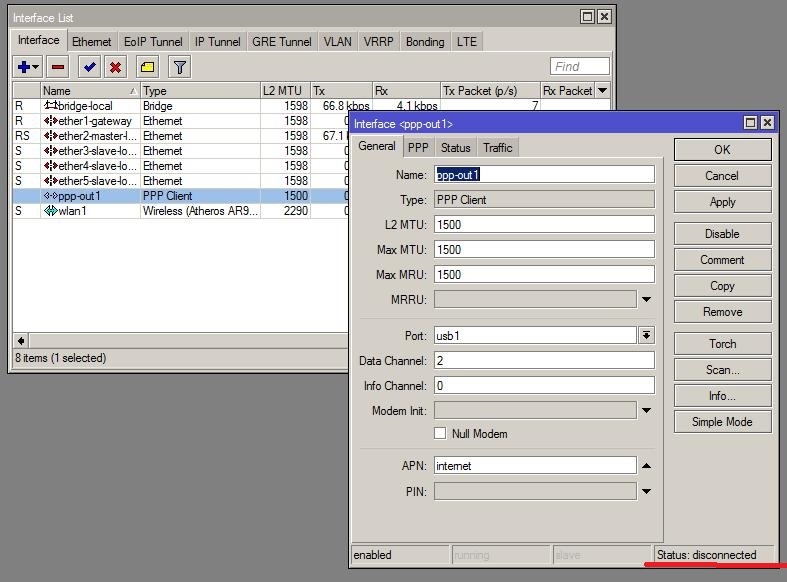Open the funnel Filter icon

click(179, 67)
